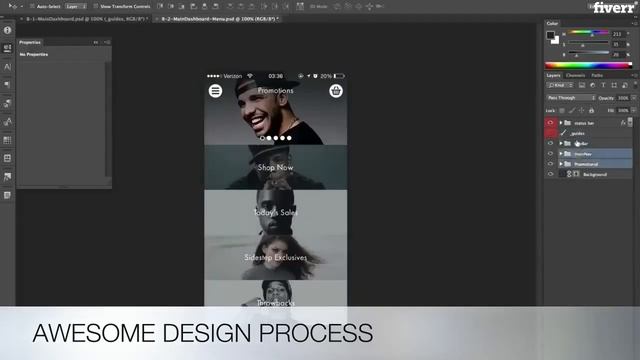640x360 pixels.
Task: Filter layers by adjustment layers icon
Action: (593, 85)
